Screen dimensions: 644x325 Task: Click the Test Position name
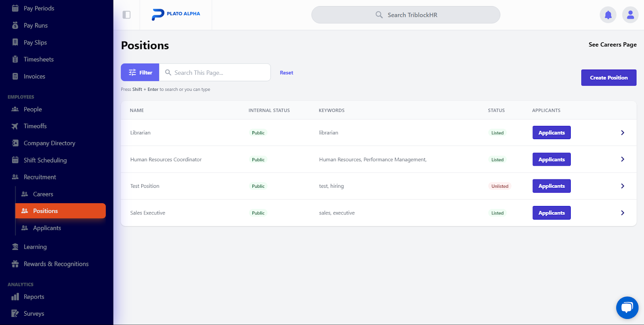145,186
